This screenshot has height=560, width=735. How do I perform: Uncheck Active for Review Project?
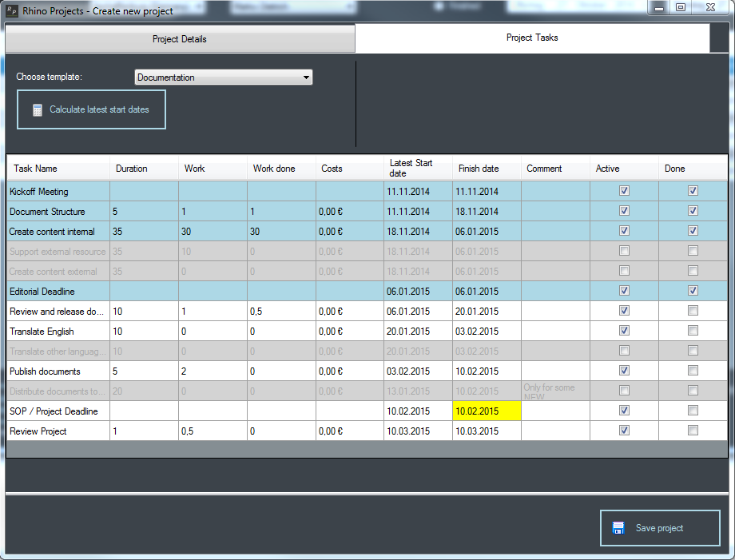[624, 431]
